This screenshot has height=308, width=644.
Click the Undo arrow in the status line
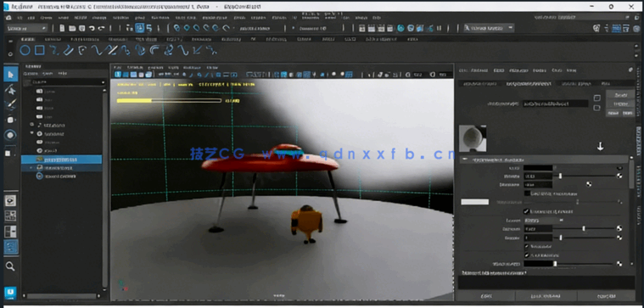[x=92, y=28]
